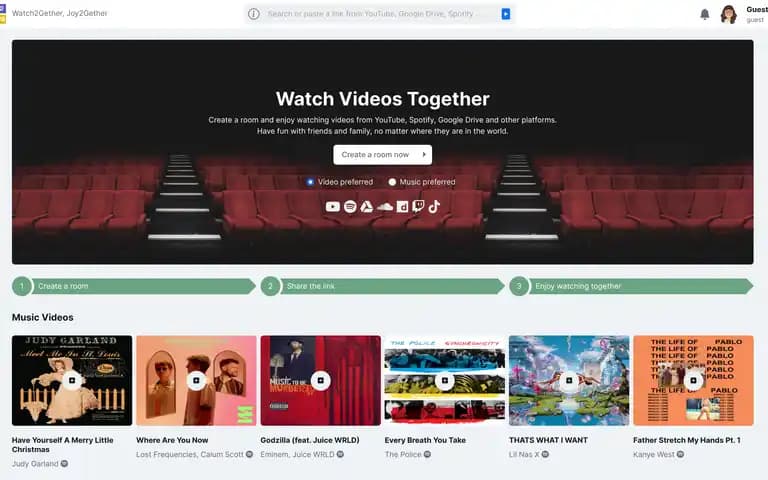Click the Create a room now button

pyautogui.click(x=383, y=155)
